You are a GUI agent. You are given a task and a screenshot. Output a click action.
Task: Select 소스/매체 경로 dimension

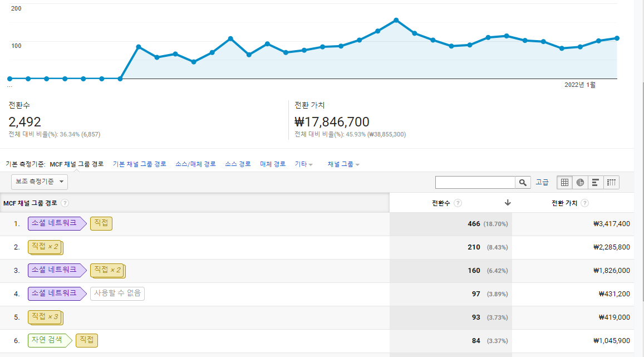tap(195, 164)
